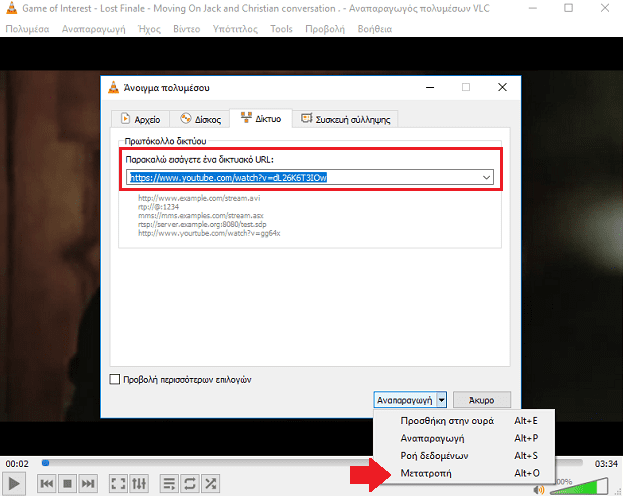Show the playlist panel
This screenshot has height=497, width=623.
169,483
